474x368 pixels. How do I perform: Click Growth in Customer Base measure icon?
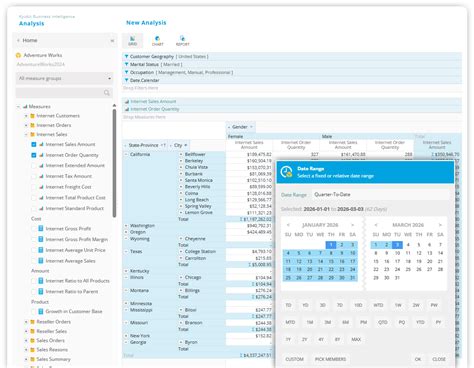pos(41,311)
